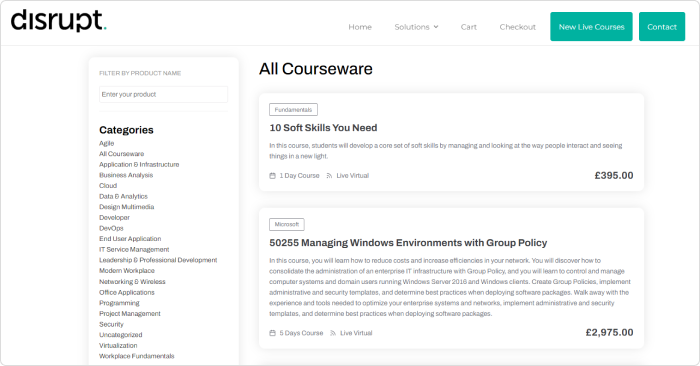Click Live Virtual label beside 5 Days Course
This screenshot has height=366, width=700.
(356, 333)
